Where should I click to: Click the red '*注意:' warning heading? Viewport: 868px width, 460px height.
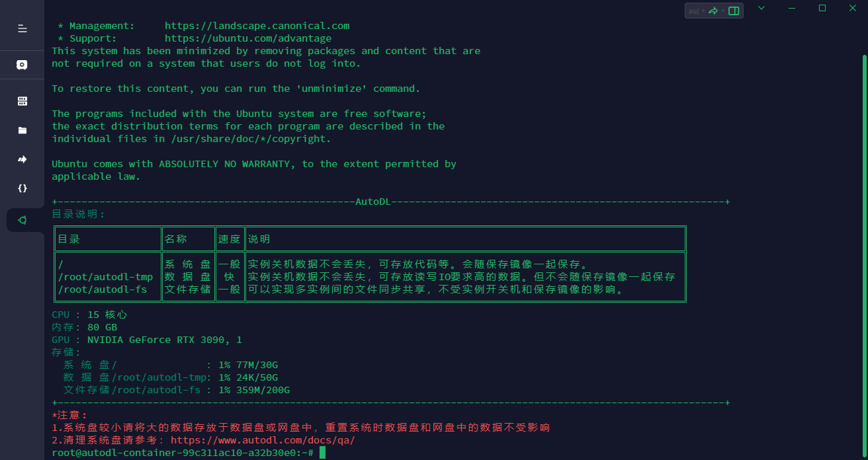tap(69, 415)
